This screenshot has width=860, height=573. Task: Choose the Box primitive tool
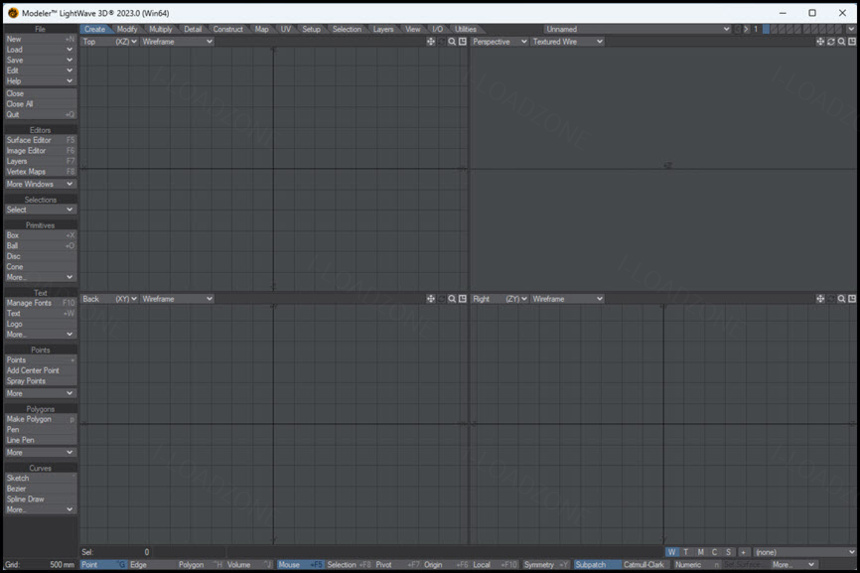coord(40,235)
